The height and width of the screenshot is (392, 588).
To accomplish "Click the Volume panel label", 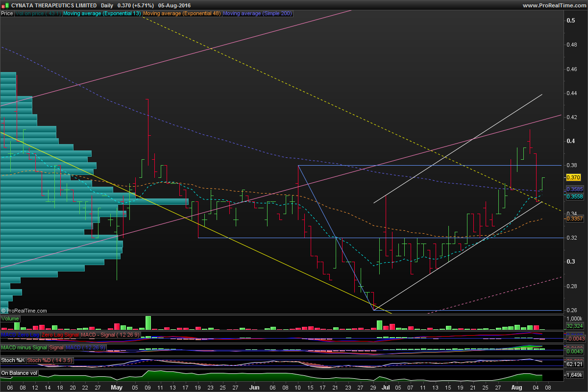I will coord(10,318).
